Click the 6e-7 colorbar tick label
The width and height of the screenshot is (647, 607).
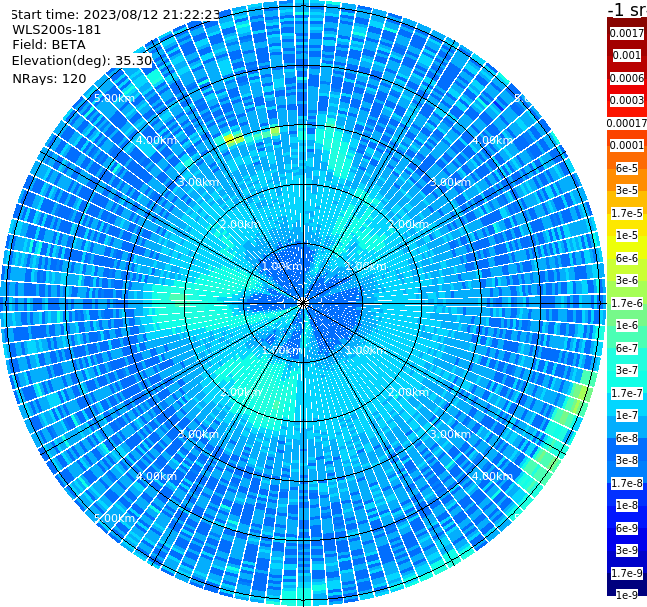[627, 348]
